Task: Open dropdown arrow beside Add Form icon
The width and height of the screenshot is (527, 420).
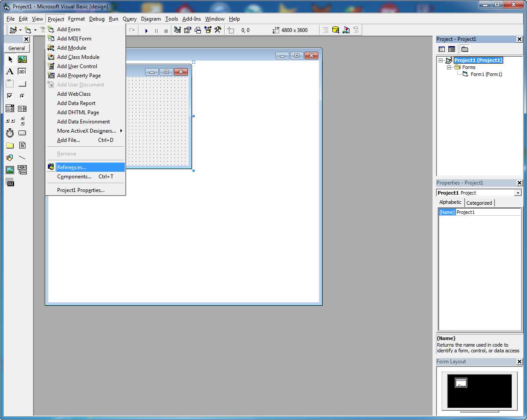Action: [x=35, y=30]
